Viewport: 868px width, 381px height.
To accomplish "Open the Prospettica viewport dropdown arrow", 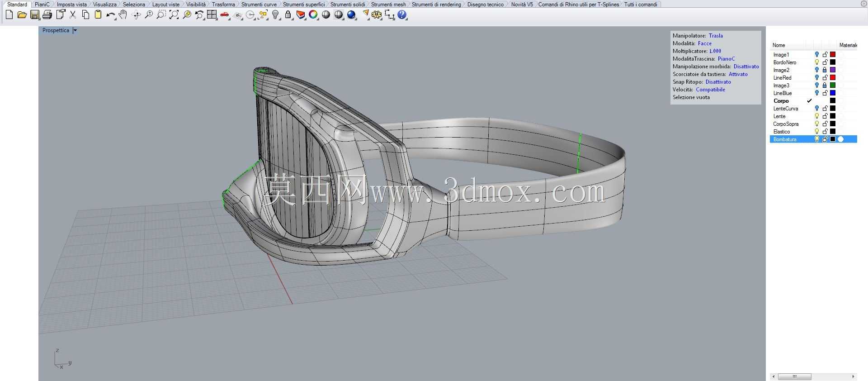I will (x=75, y=31).
